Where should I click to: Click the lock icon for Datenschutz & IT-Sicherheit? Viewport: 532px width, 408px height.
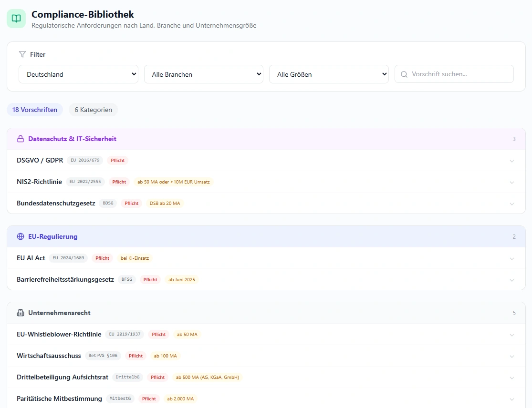pos(21,139)
